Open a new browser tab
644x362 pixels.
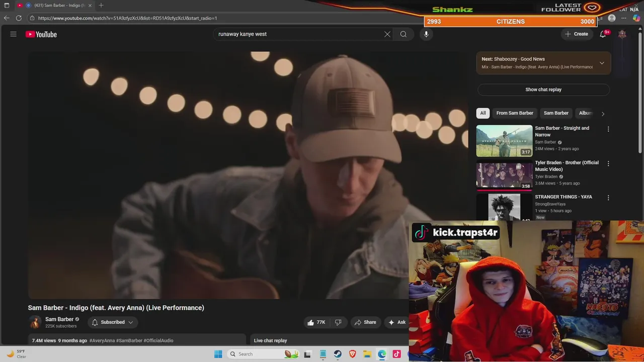coord(101,5)
